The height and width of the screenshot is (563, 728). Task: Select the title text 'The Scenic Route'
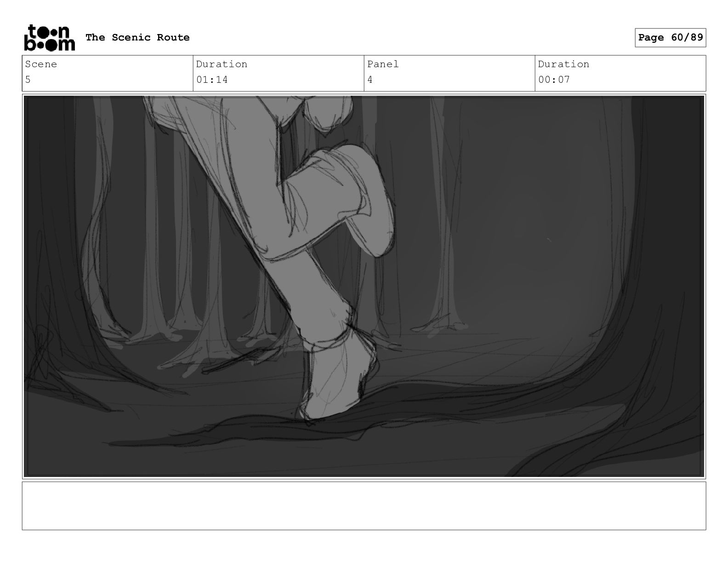pyautogui.click(x=137, y=37)
